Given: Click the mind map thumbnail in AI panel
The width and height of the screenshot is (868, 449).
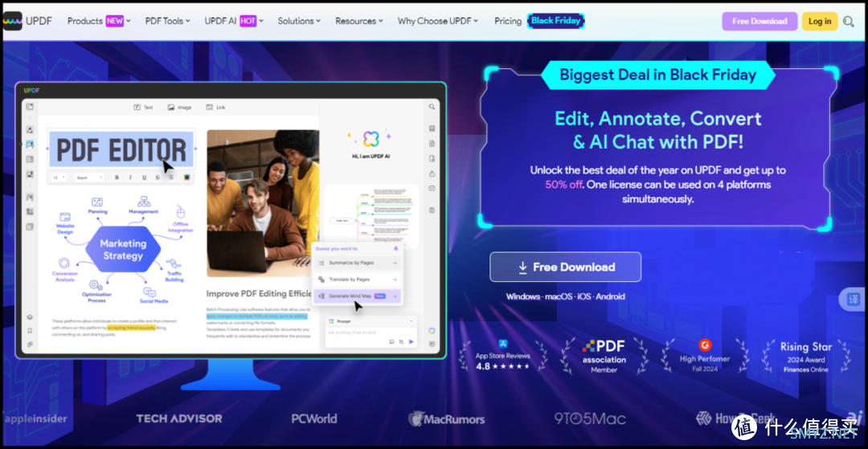Looking at the screenshot, I should [371, 215].
